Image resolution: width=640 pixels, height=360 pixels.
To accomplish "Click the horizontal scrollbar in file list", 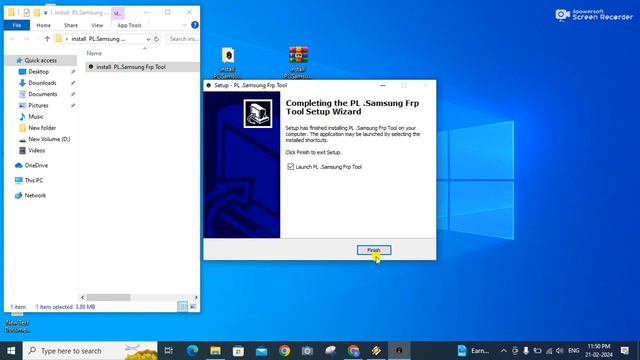I will pos(109,298).
